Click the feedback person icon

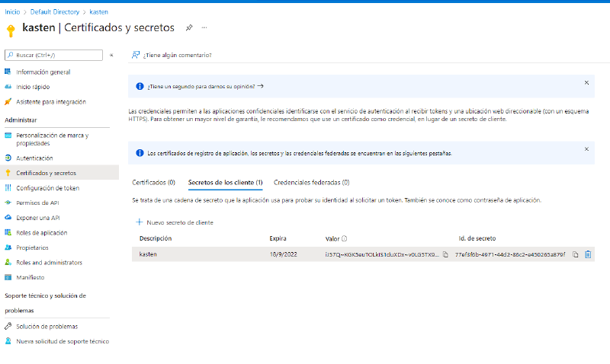(136, 55)
